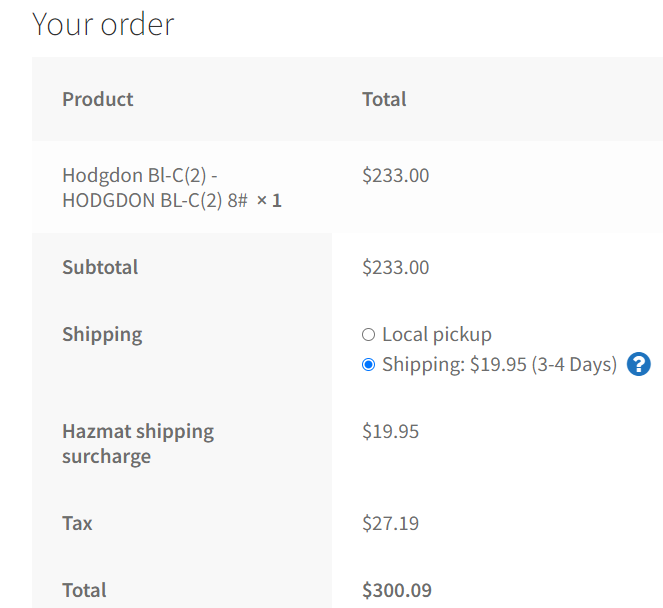Click the blue question mark help icon

(x=639, y=365)
